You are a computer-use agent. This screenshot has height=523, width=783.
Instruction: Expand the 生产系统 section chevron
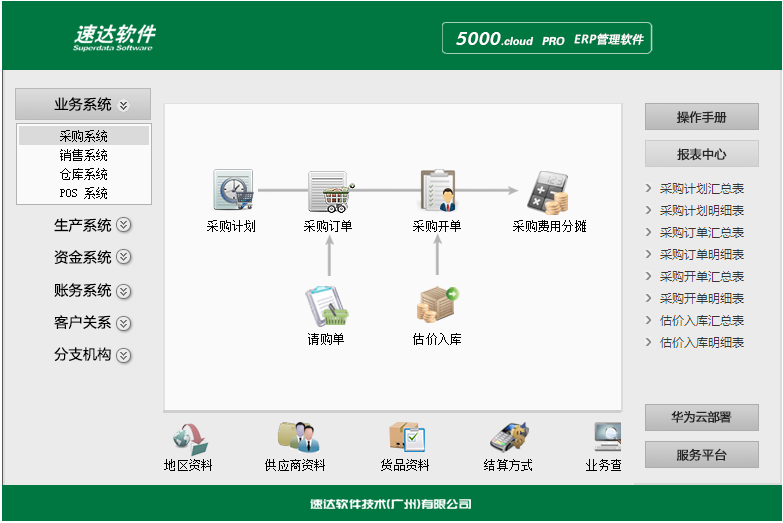[123, 225]
